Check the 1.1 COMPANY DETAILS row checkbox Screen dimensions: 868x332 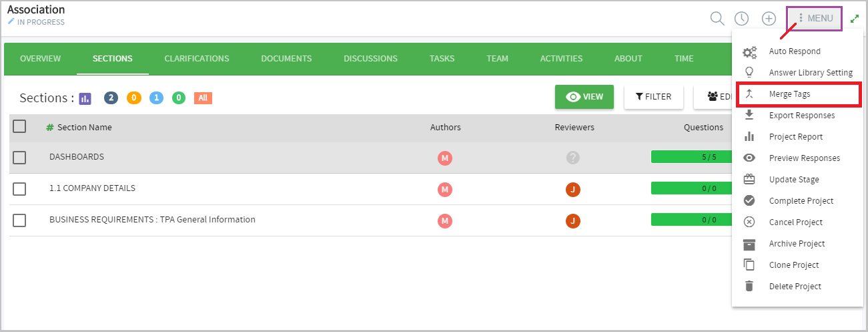[x=19, y=189]
